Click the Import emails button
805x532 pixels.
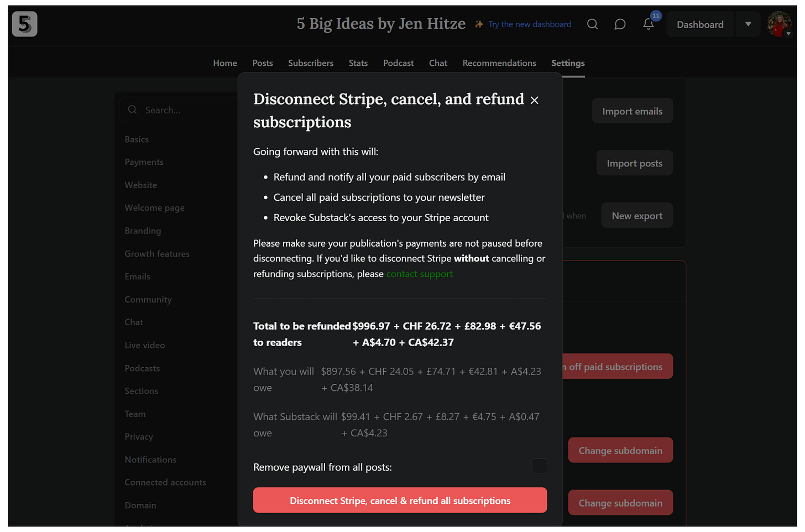[x=632, y=111]
